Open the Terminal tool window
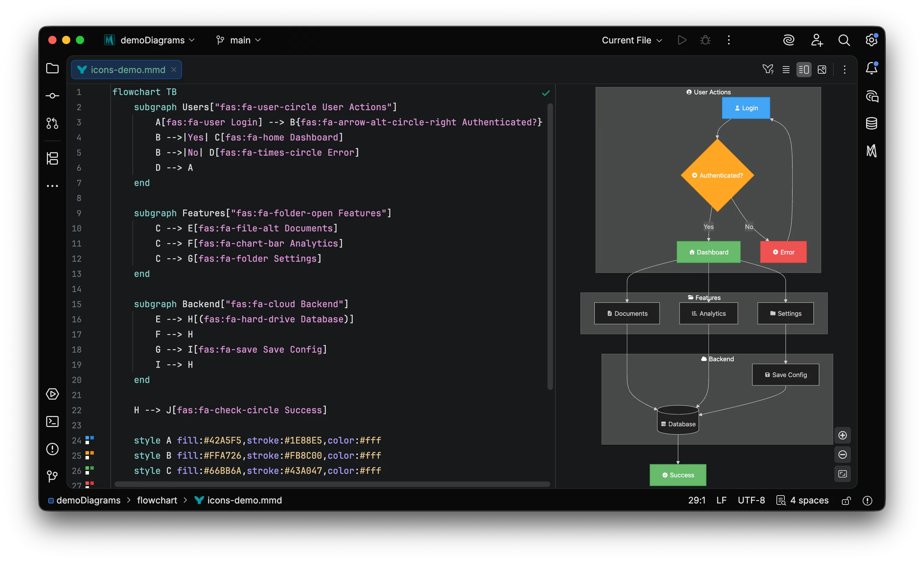Image resolution: width=924 pixels, height=562 pixels. (x=52, y=421)
